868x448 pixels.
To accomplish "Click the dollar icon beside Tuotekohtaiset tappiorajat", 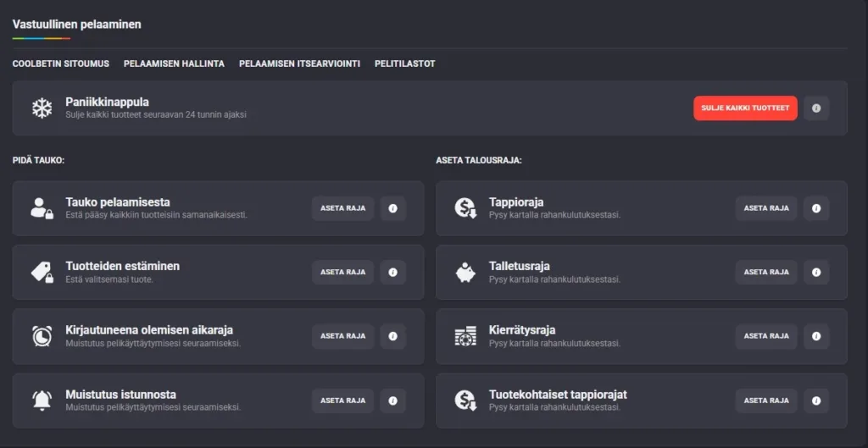I will click(465, 401).
